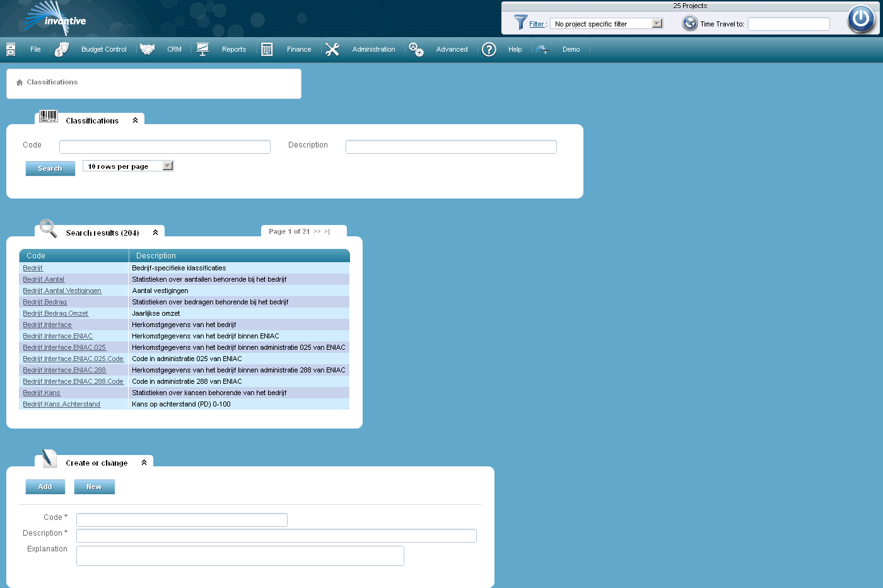The image size is (883, 588).
Task: Open the Filter link
Action: (x=537, y=24)
